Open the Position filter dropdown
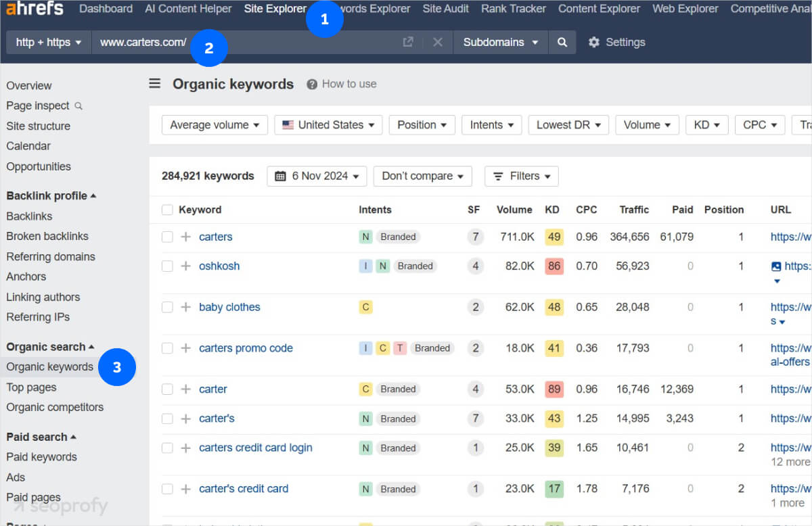The height and width of the screenshot is (526, 812). (422, 125)
